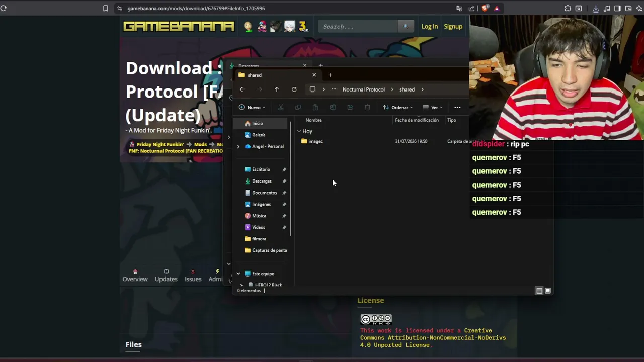Expand the HERO12 Black device node
Image resolution: width=644 pixels, height=362 pixels.
pyautogui.click(x=242, y=285)
